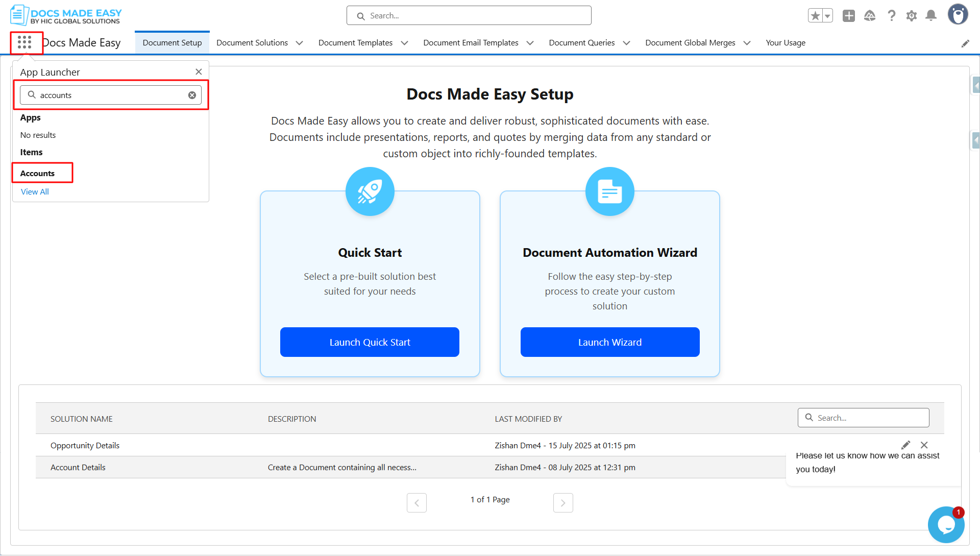Click the Docs Made Easy logo
Viewport: 980px width, 556px height.
coord(66,15)
